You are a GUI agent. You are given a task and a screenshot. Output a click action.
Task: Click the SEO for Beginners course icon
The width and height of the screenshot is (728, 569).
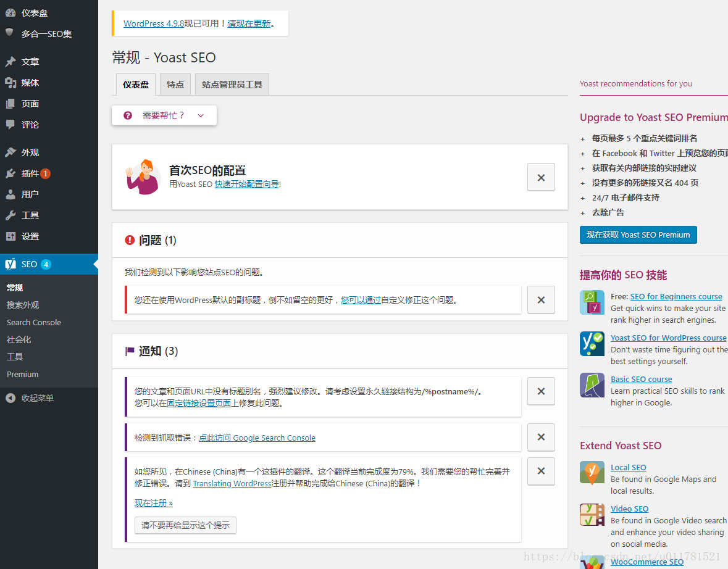click(592, 302)
